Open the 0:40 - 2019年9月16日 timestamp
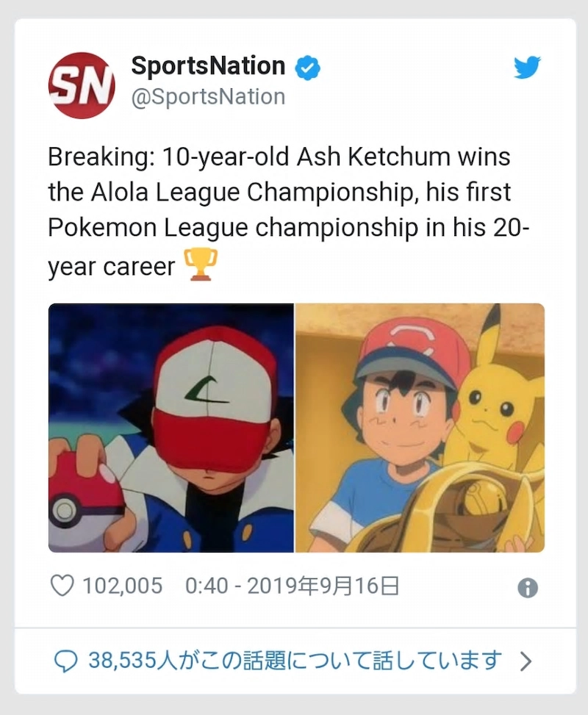 click(x=293, y=586)
